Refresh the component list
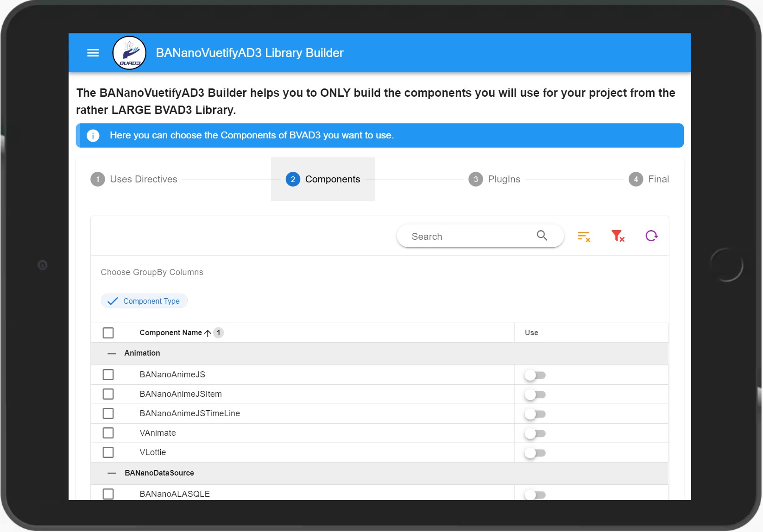Image resolution: width=763 pixels, height=532 pixels. tap(652, 236)
